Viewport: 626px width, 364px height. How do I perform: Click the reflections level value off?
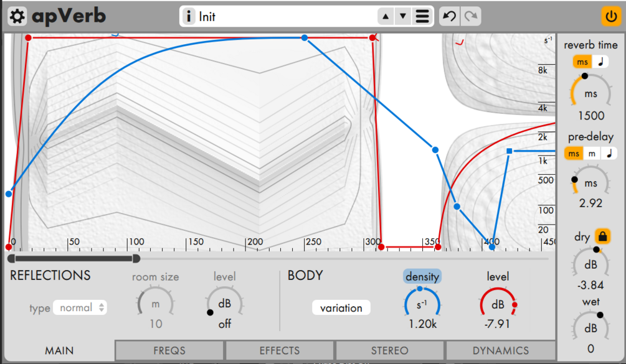(x=225, y=324)
